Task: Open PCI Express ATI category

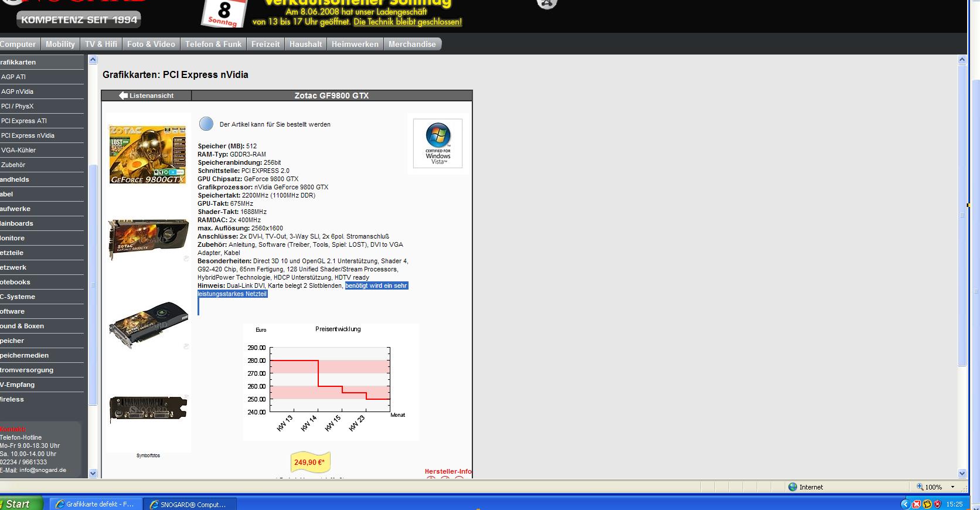Action: tap(42, 121)
